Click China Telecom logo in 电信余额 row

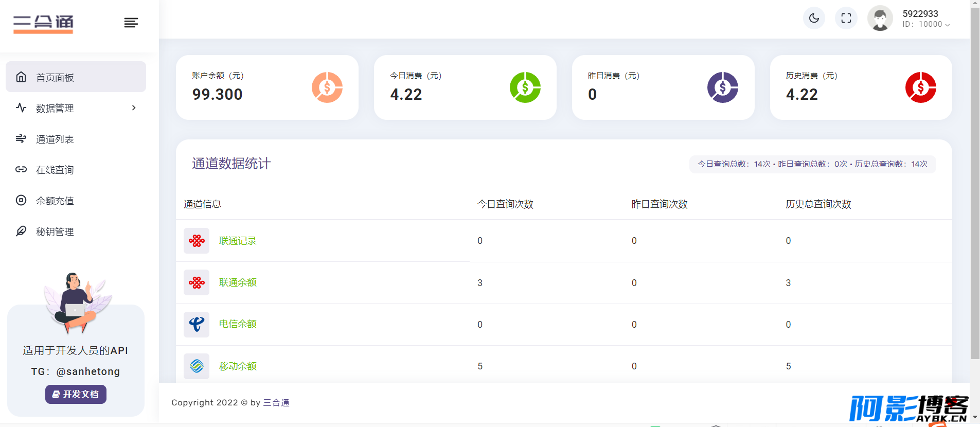pyautogui.click(x=197, y=325)
